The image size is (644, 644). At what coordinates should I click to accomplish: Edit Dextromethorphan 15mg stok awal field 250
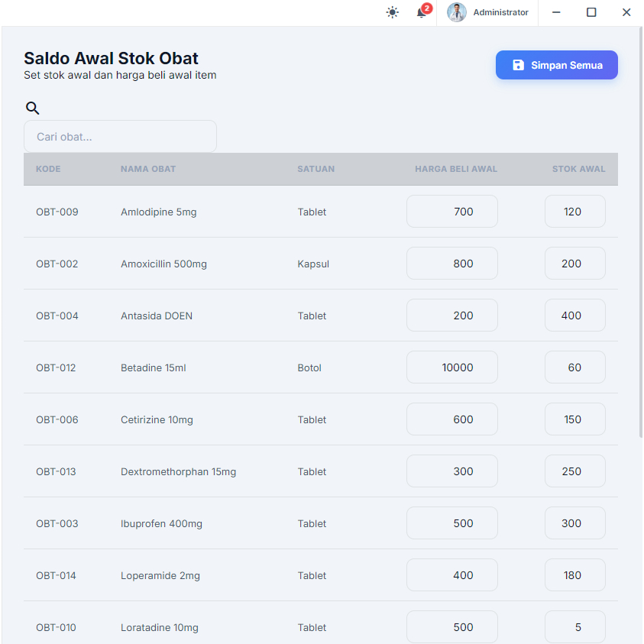(x=575, y=471)
